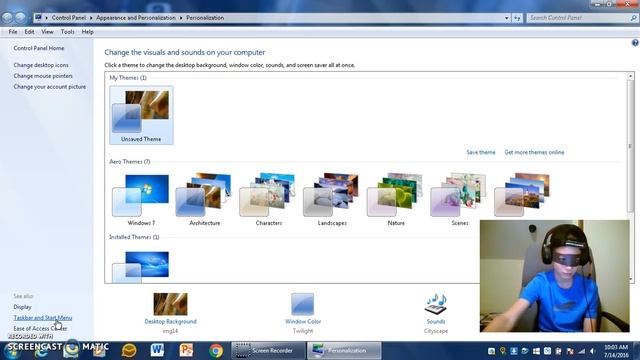Screen dimensions: 640x360
Task: Open Google Chrome from the taskbar
Action: 216,351
